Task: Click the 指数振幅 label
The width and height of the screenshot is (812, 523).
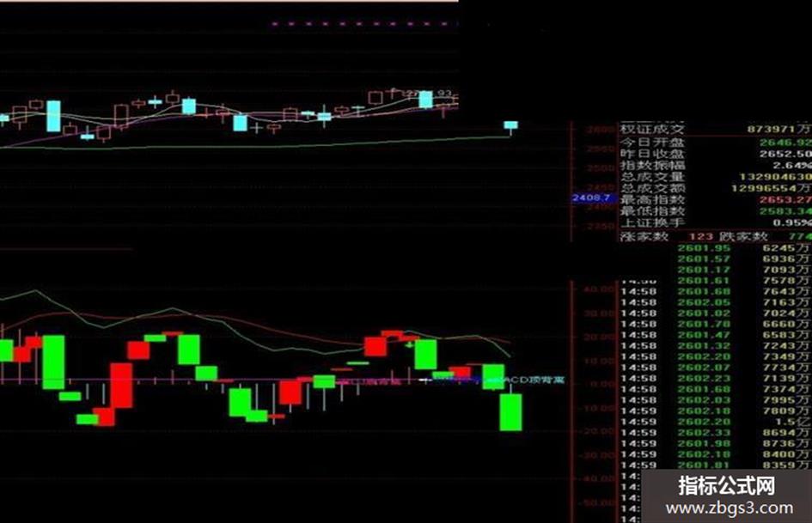Action: 652,165
